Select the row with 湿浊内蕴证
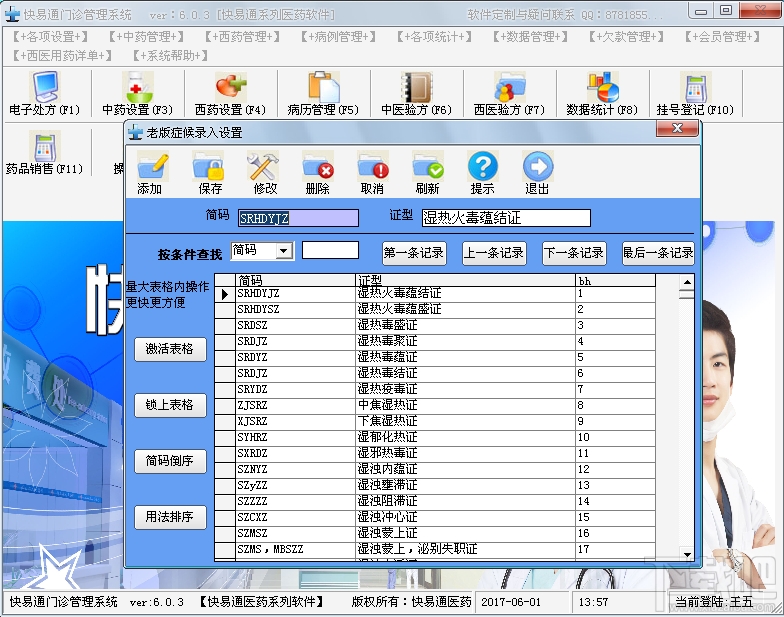The height and width of the screenshot is (617, 784). coord(435,470)
